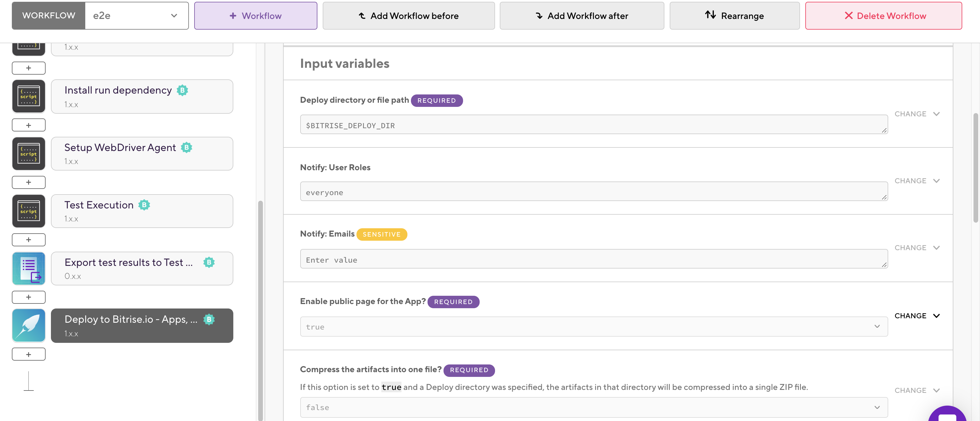This screenshot has width=980, height=421.
Task: Click verified badge beside Setup WebDriver Agent
Action: 187,147
